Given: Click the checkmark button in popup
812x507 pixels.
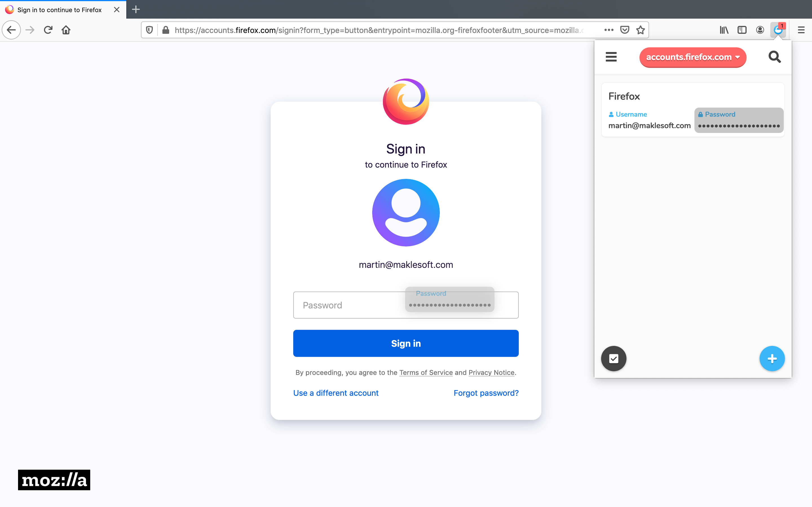Looking at the screenshot, I should [614, 359].
